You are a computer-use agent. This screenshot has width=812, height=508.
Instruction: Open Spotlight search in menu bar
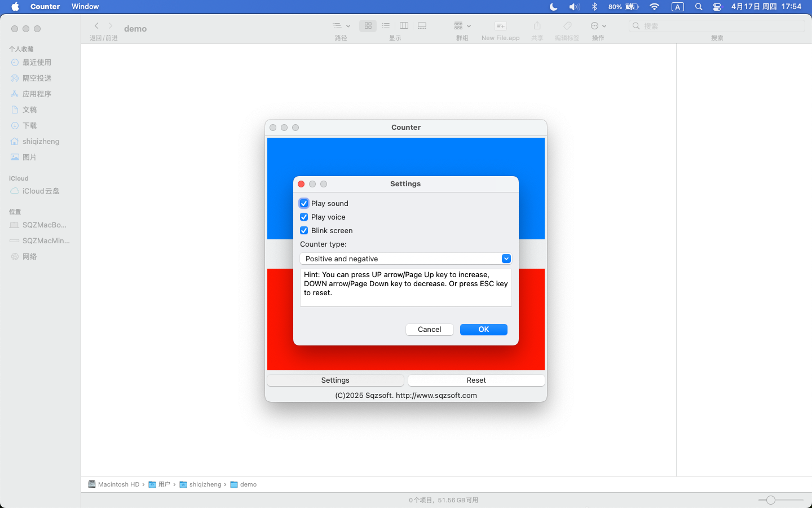pyautogui.click(x=699, y=7)
